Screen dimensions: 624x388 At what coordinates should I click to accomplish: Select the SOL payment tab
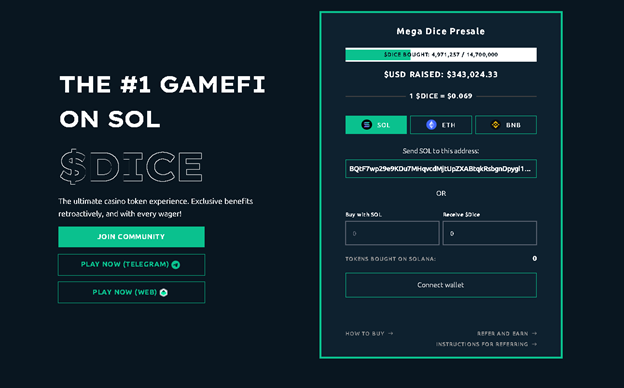coord(376,125)
